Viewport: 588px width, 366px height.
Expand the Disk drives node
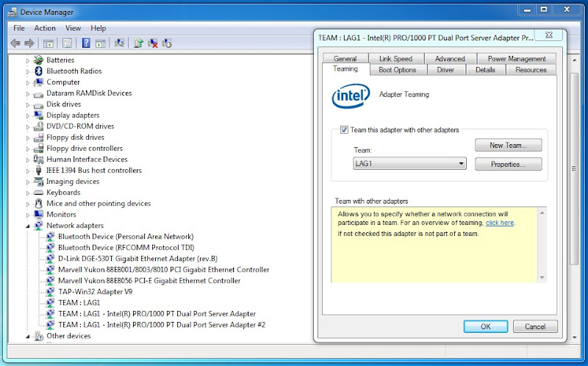pyautogui.click(x=27, y=104)
